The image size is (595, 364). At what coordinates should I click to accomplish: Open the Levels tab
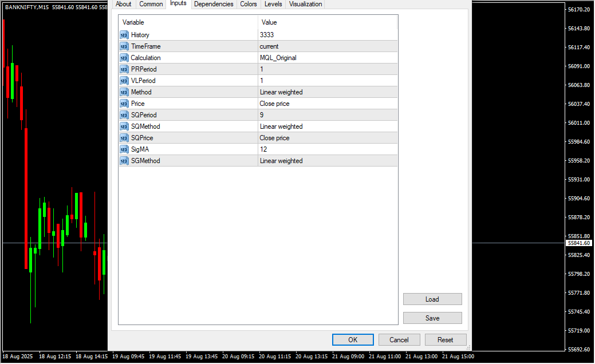coord(273,4)
